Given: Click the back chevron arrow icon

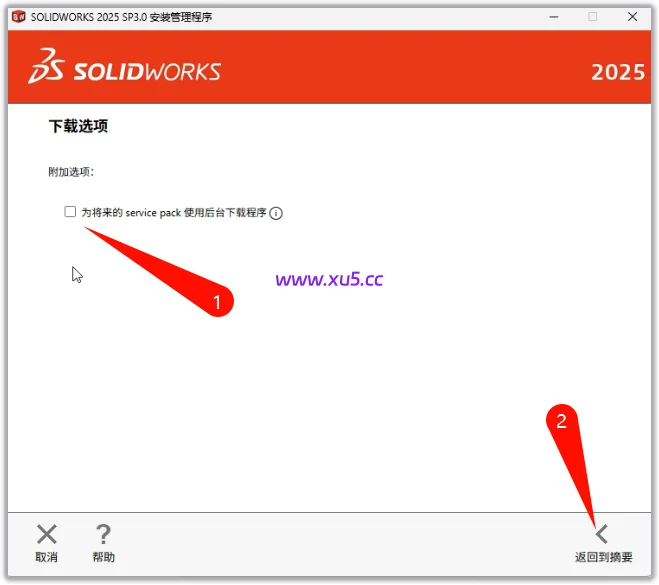Looking at the screenshot, I should pos(602,534).
